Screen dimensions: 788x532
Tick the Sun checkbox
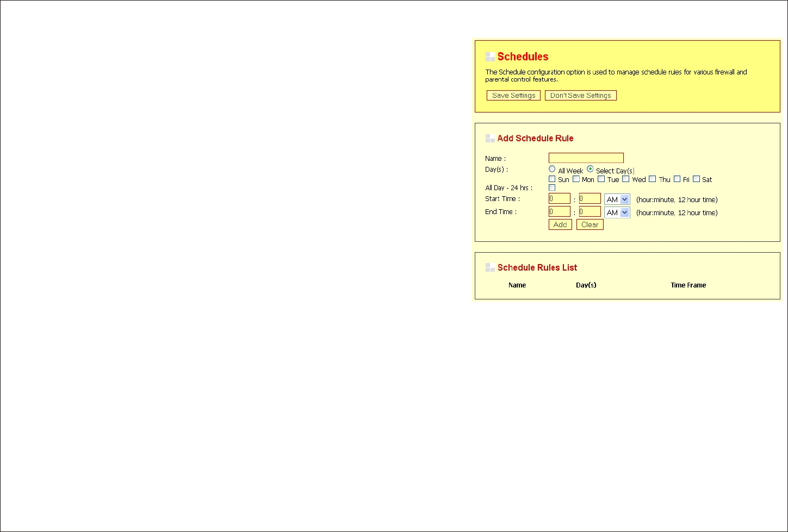552,179
